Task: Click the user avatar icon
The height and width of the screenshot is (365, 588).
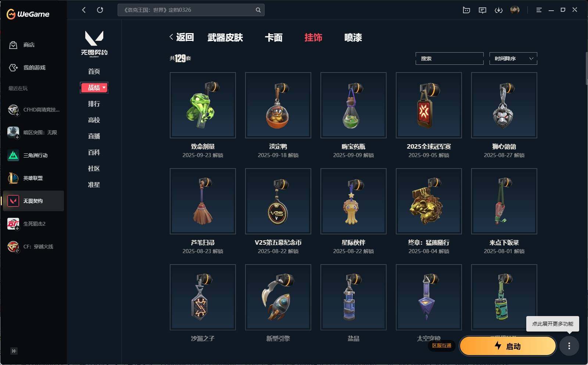Action: (514, 10)
